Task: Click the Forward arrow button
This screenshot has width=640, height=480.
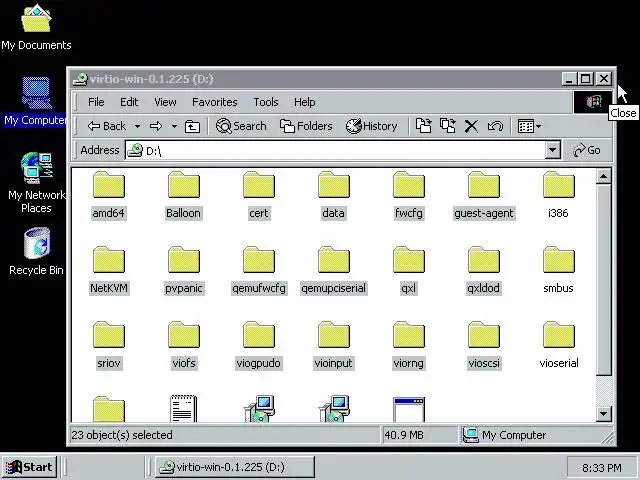Action: point(156,126)
